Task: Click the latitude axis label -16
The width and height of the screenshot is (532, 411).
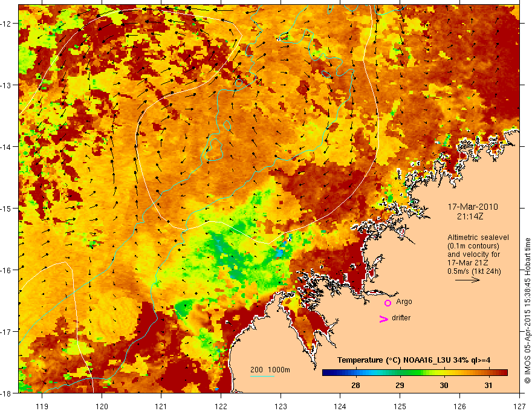Action: [7, 270]
